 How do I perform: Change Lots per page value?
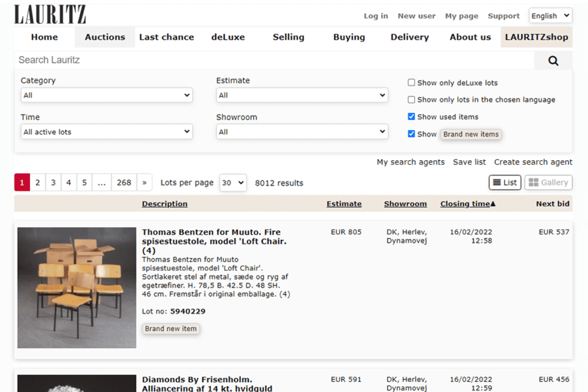click(x=233, y=182)
